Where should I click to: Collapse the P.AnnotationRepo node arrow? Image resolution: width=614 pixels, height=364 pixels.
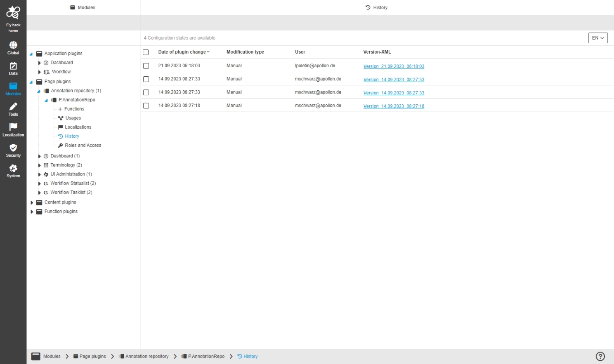[46, 100]
